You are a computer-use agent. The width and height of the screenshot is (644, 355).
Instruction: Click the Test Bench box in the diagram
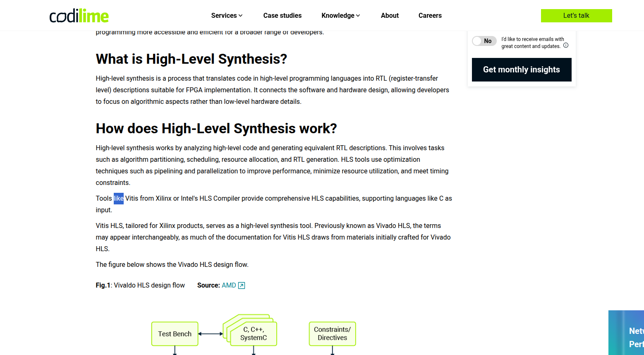[175, 334]
